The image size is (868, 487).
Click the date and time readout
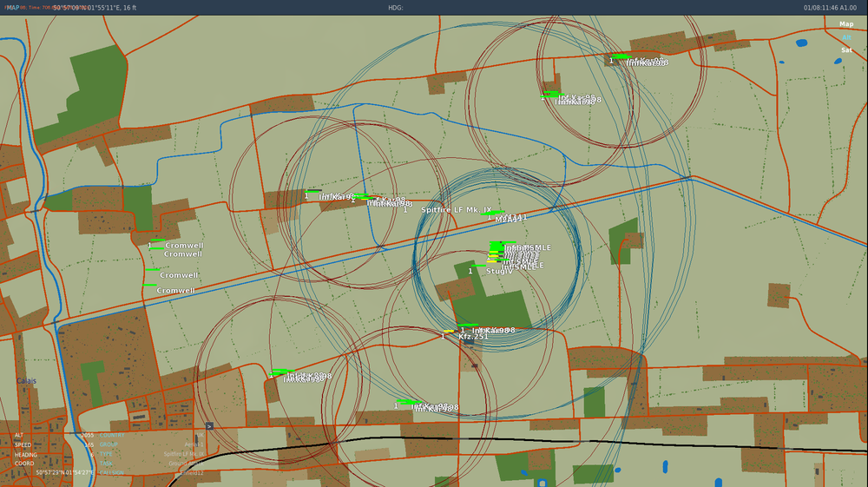(x=831, y=8)
